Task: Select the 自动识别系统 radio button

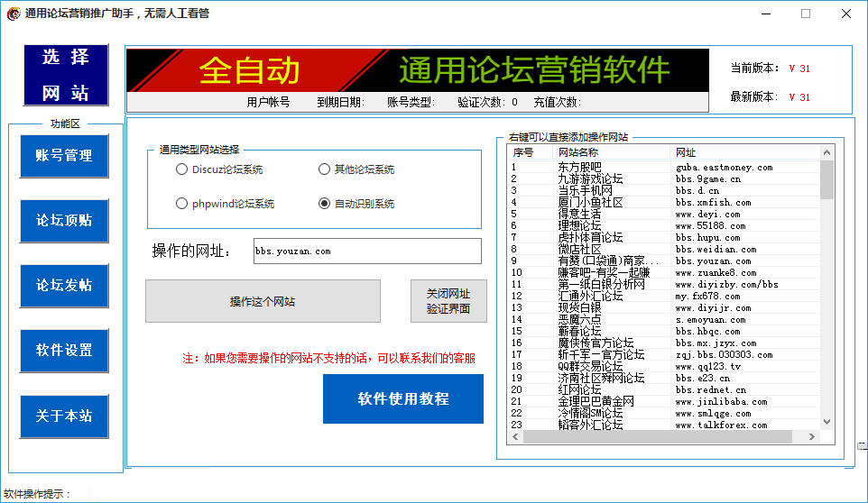Action: click(325, 204)
